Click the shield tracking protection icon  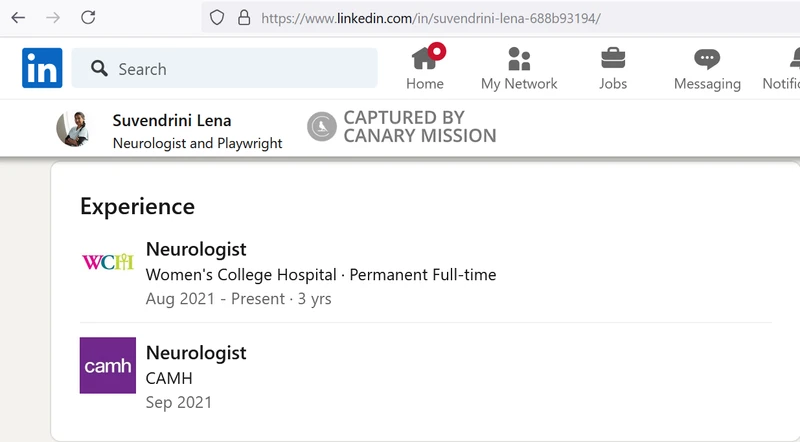tap(217, 18)
